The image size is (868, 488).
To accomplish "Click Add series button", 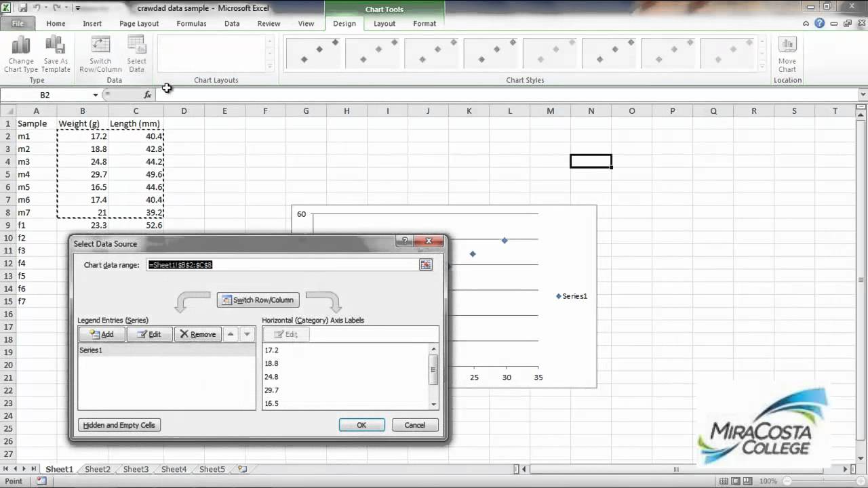I will 102,334.
